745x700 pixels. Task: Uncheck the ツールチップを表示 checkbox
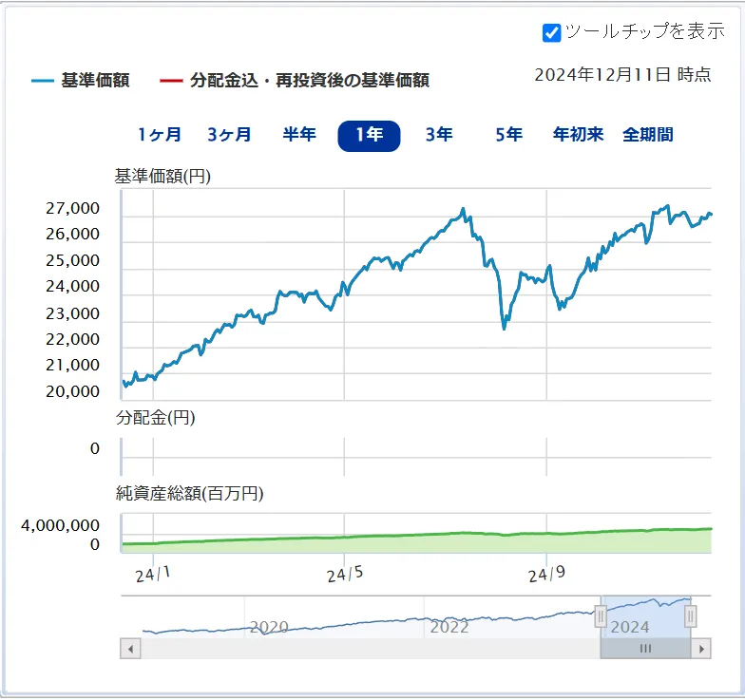pyautogui.click(x=551, y=32)
